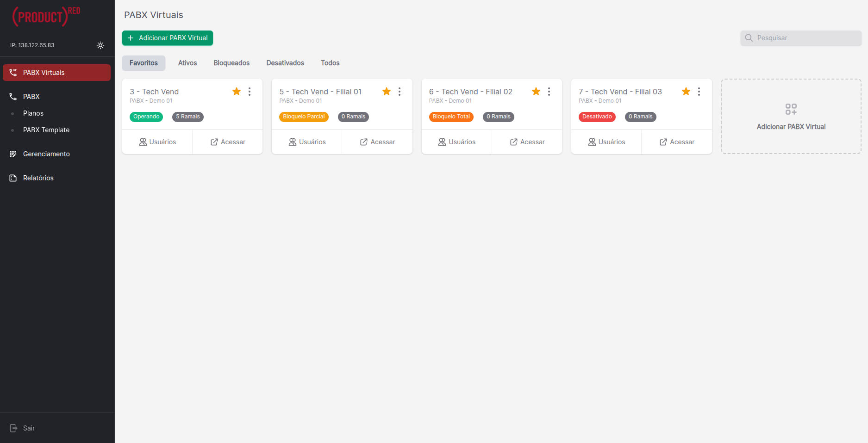868x443 pixels.
Task: Focus the Pesquisar search field
Action: 806,38
